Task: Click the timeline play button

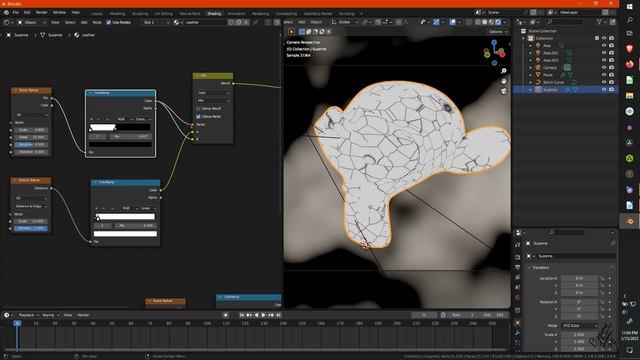Action: pos(263,315)
